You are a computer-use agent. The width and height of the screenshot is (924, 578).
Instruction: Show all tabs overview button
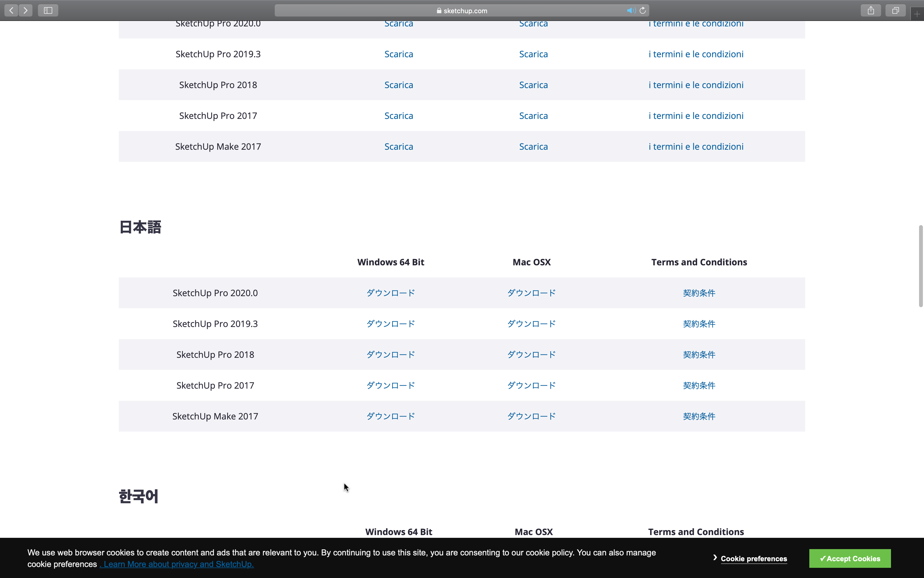pos(895,10)
